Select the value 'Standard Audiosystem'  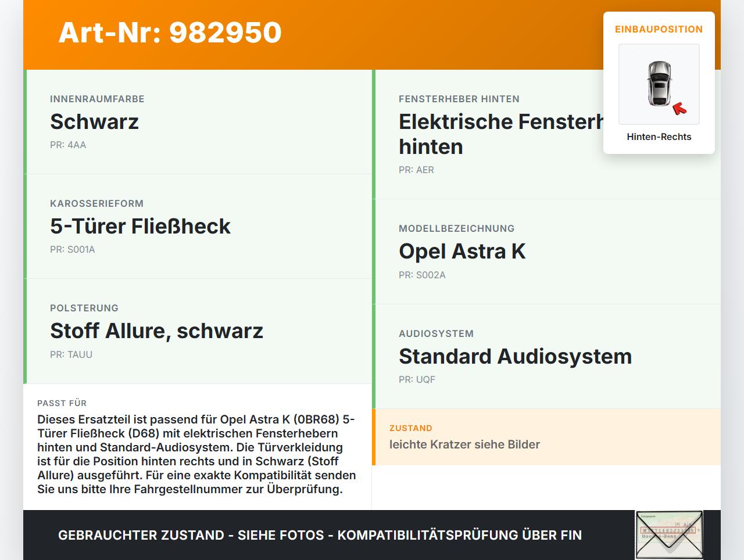click(x=515, y=356)
